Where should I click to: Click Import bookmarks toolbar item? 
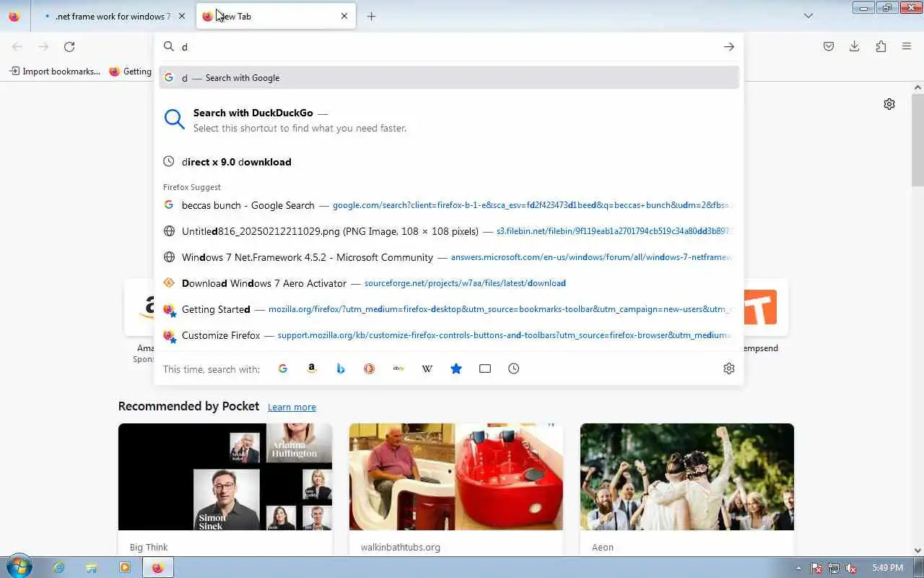point(55,72)
